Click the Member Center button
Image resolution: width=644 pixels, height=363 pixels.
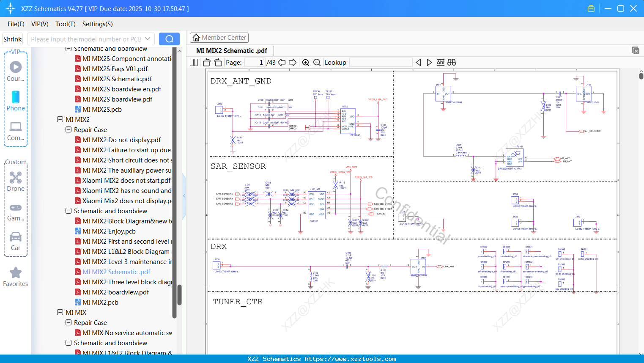[x=219, y=38]
